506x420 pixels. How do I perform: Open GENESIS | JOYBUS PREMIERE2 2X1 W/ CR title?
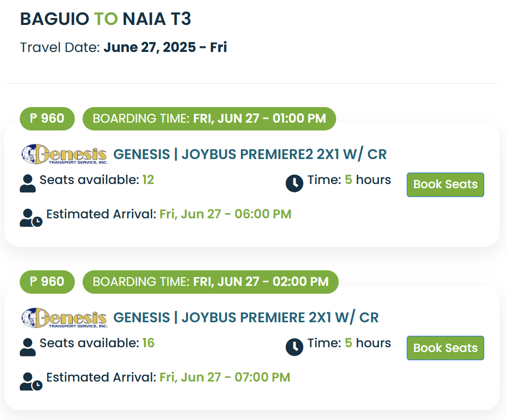tap(250, 154)
